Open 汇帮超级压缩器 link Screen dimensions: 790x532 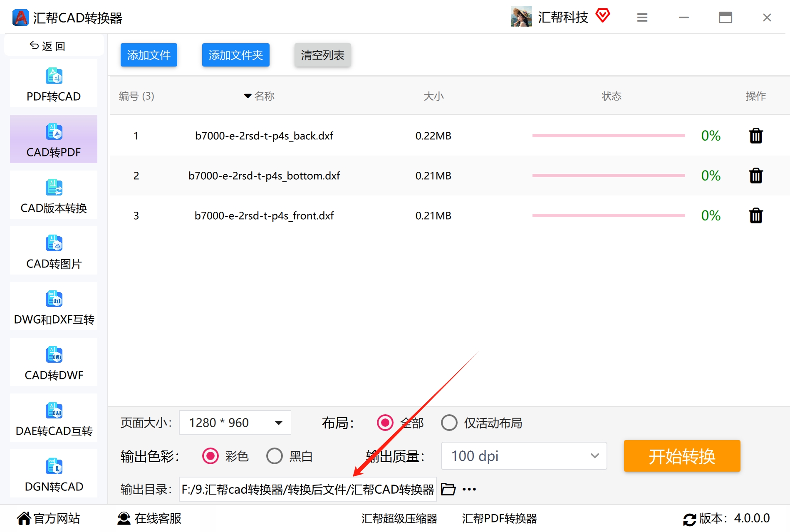point(399,518)
